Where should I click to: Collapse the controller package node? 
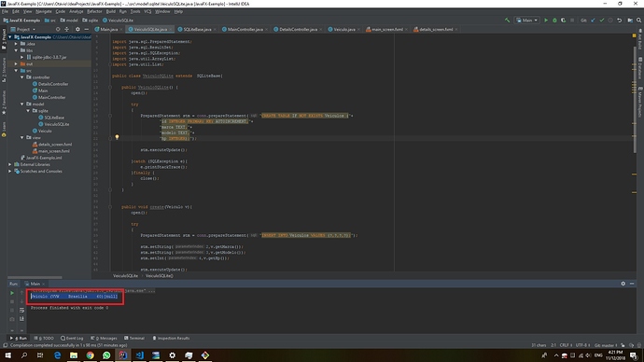tap(22, 77)
